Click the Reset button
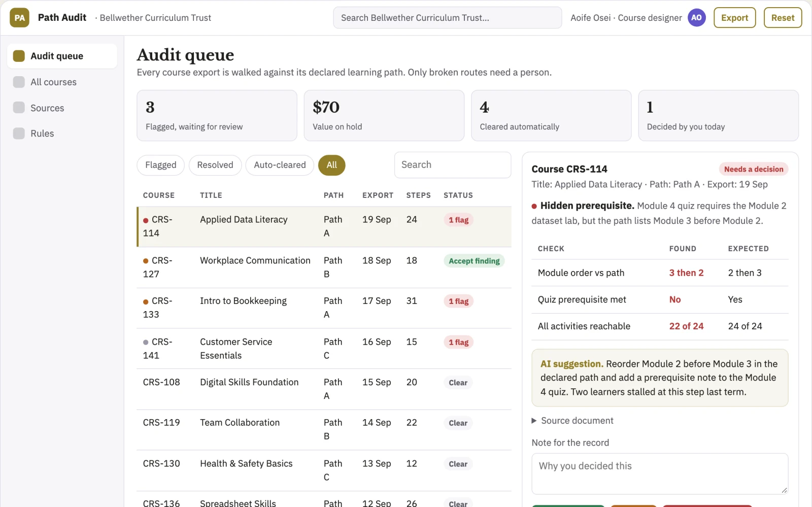This screenshot has width=812, height=507. tap(783, 18)
